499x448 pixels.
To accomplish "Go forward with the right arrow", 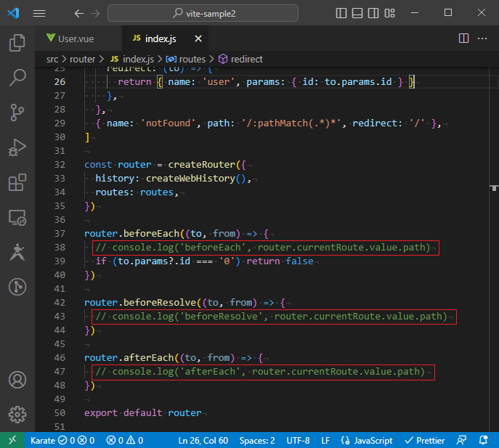I will [x=95, y=13].
